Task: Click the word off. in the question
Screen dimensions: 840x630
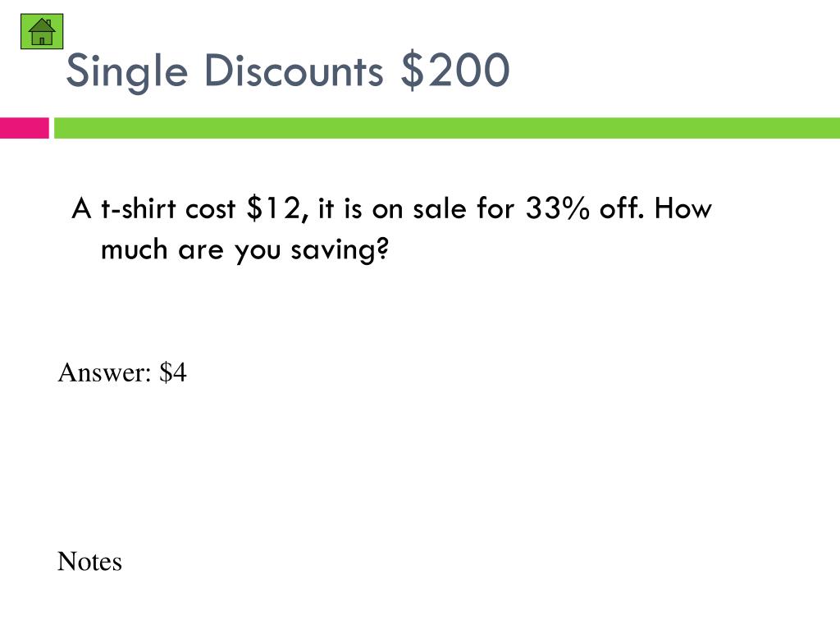Action: pos(622,208)
